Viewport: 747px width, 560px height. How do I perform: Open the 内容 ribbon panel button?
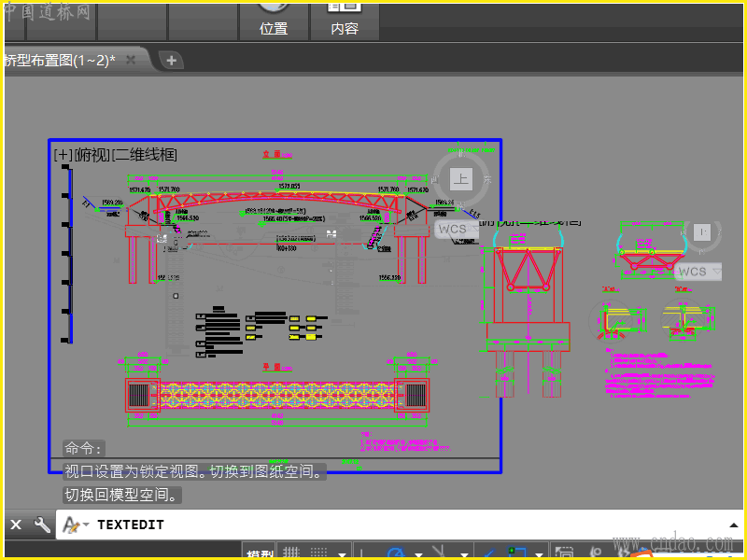(x=345, y=21)
